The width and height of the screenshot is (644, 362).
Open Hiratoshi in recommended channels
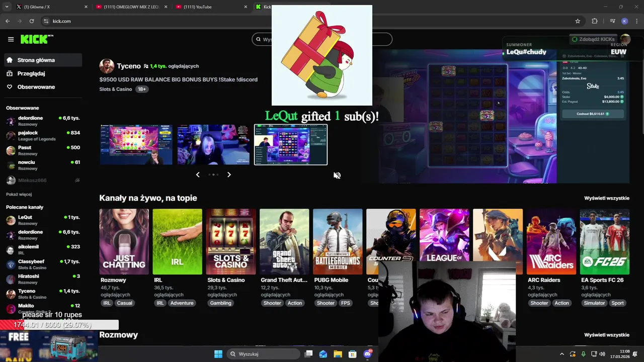[x=43, y=279]
